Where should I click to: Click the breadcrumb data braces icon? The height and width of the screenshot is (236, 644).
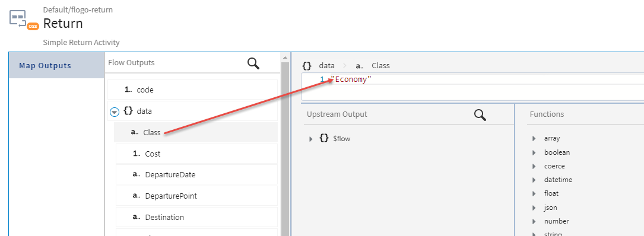pyautogui.click(x=306, y=65)
